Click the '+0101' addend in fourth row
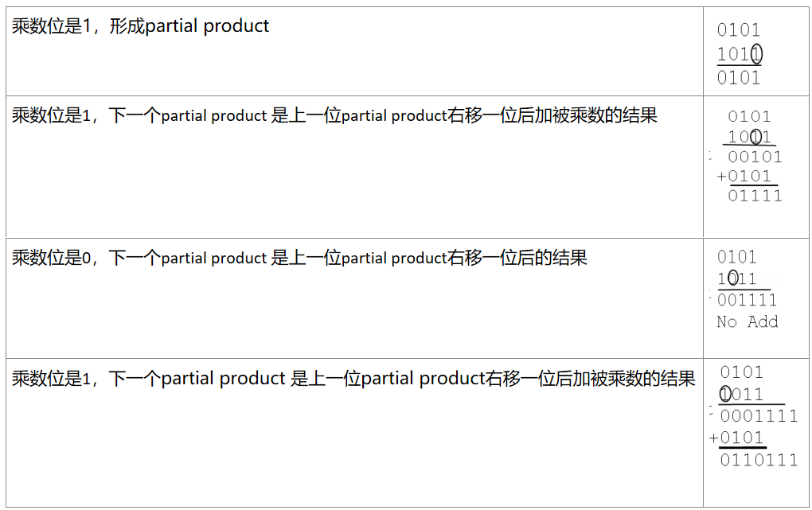 click(x=736, y=438)
